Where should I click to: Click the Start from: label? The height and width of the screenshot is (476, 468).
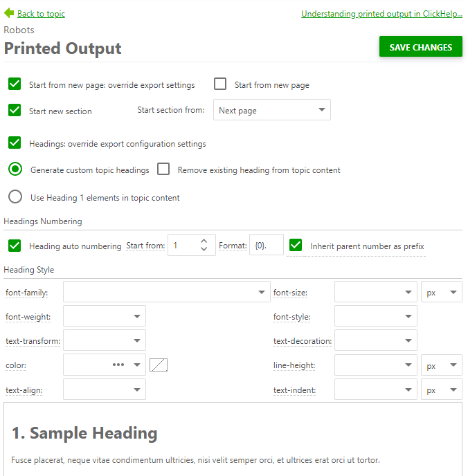pos(145,246)
